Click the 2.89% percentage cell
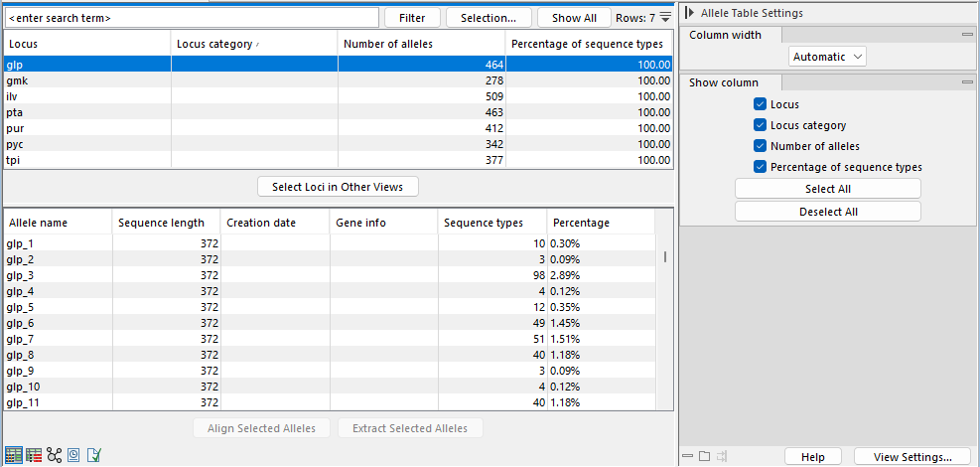 601,275
